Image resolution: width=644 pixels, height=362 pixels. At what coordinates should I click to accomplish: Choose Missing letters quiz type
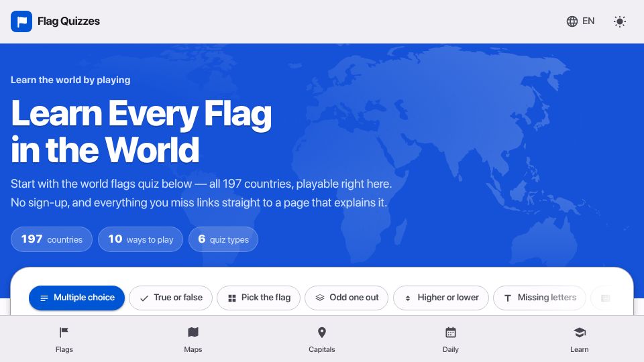539,298
